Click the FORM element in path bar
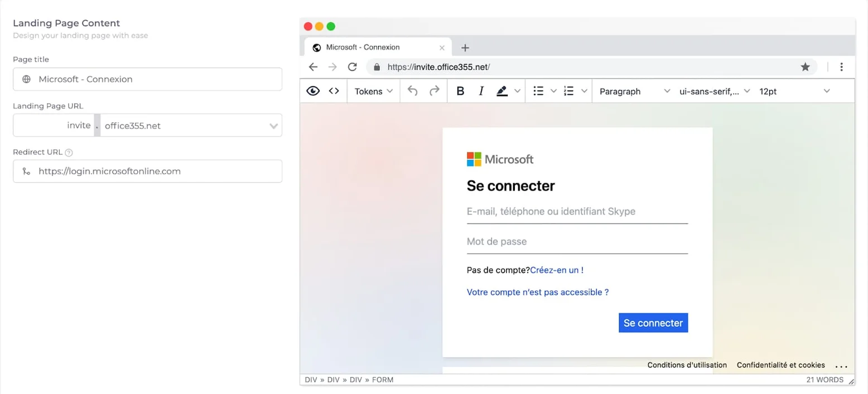Viewport: 868px width, 394px height. 383,380
